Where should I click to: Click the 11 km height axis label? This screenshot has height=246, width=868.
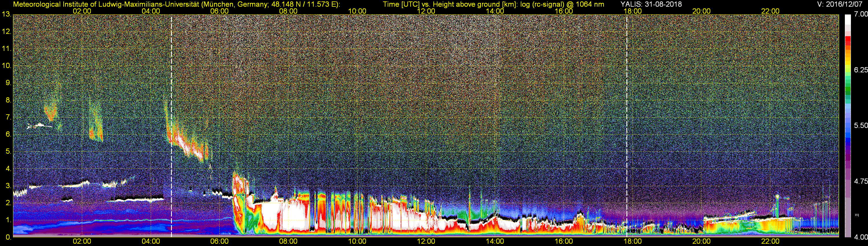(x=6, y=49)
